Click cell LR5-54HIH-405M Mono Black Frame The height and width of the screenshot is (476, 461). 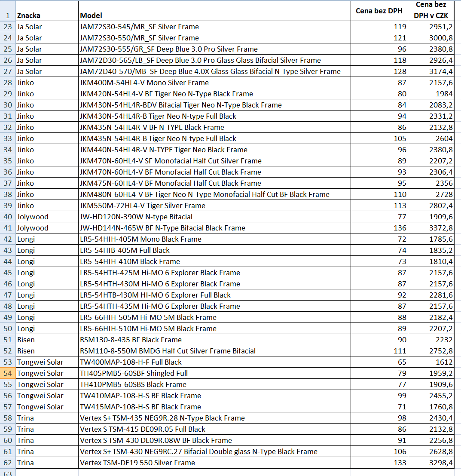click(214, 239)
